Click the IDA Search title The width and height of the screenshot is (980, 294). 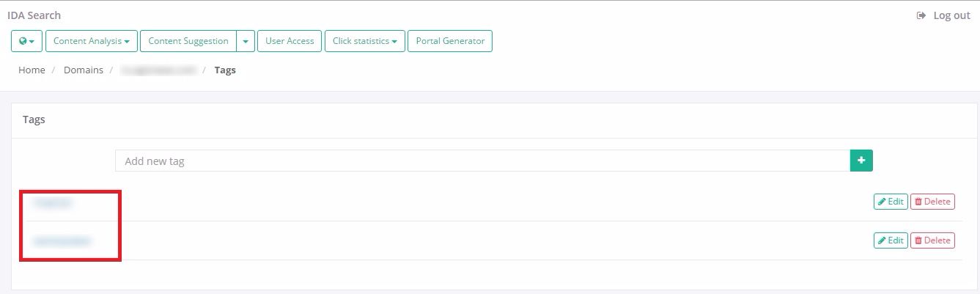coord(34,15)
